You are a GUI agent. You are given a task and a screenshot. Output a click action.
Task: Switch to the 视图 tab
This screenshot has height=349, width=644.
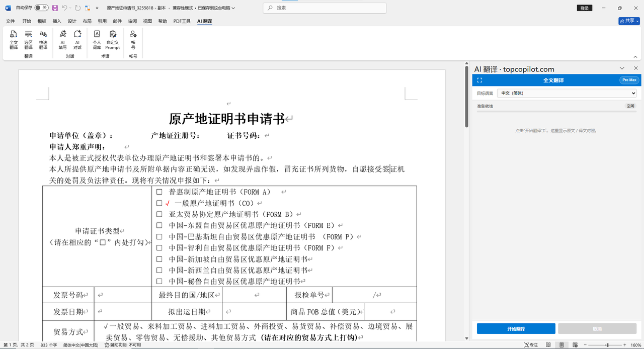(x=147, y=21)
